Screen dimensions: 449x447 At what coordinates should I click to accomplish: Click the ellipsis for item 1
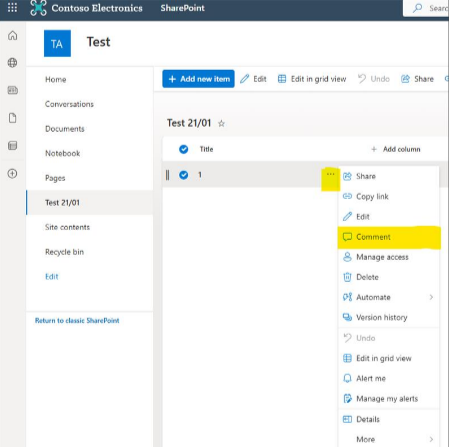point(330,174)
